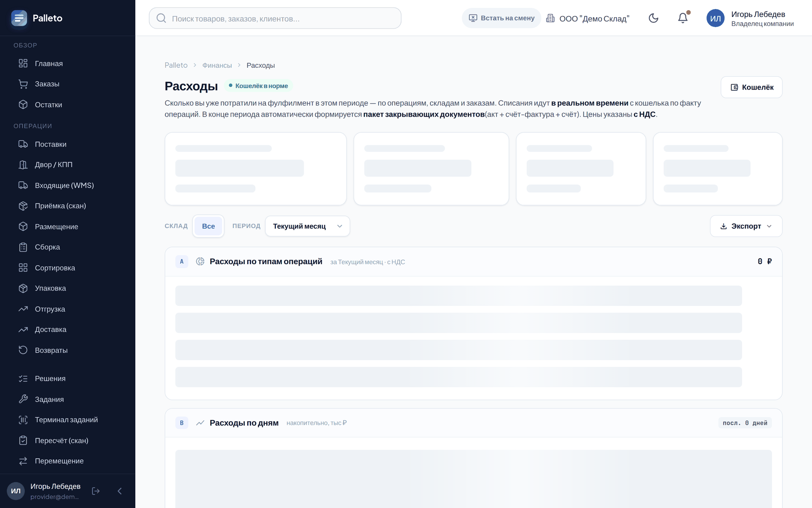This screenshot has height=508, width=812.
Task: Focus the product and order search field
Action: [x=275, y=18]
